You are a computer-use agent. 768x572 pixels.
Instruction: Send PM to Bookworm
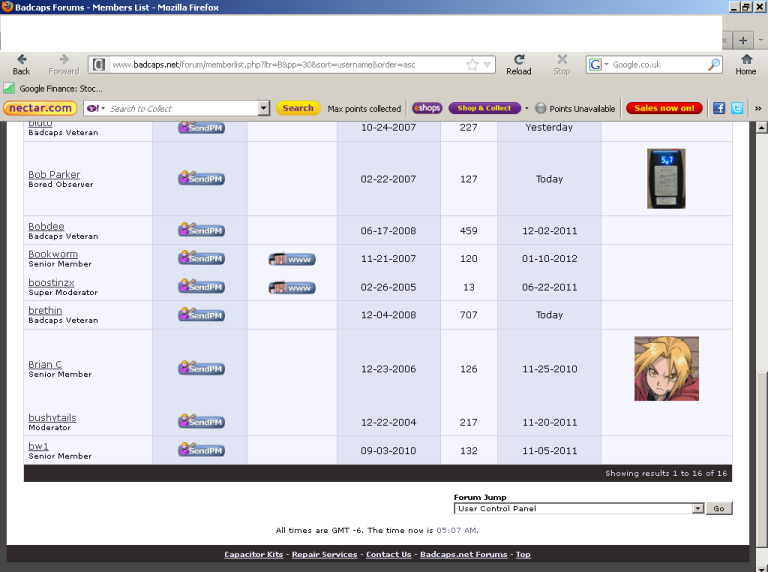pyautogui.click(x=201, y=258)
